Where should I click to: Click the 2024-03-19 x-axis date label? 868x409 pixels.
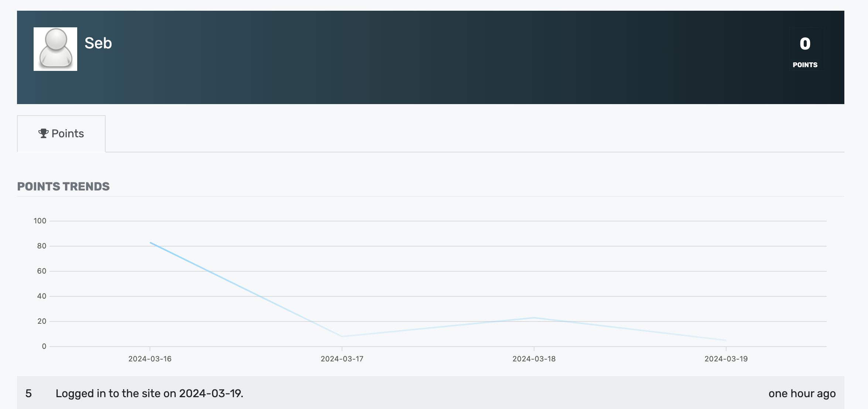click(726, 359)
